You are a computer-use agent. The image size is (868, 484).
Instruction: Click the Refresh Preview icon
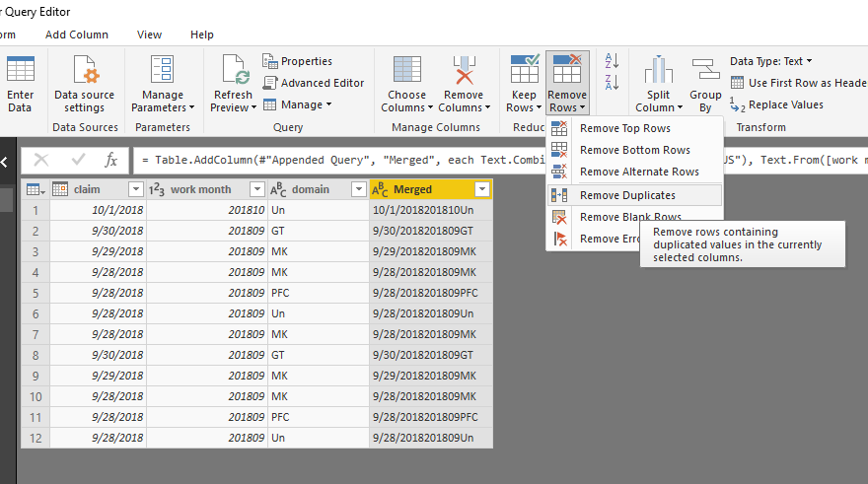click(x=234, y=69)
